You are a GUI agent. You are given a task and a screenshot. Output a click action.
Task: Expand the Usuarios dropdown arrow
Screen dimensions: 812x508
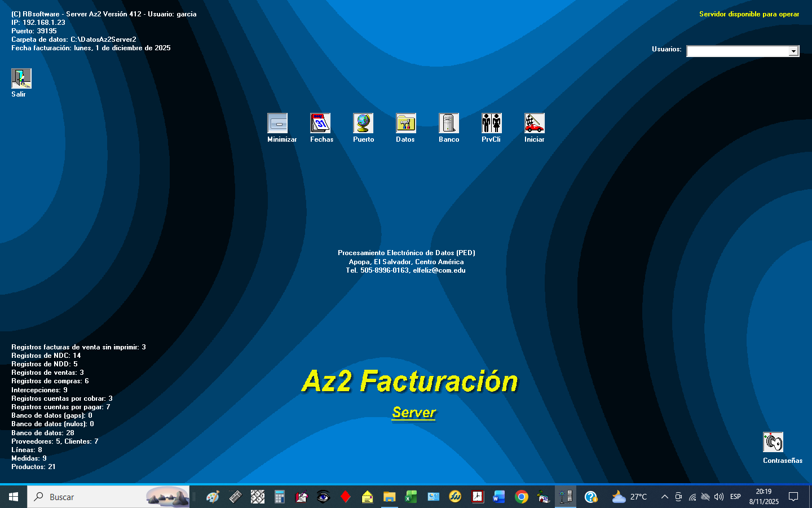click(793, 51)
